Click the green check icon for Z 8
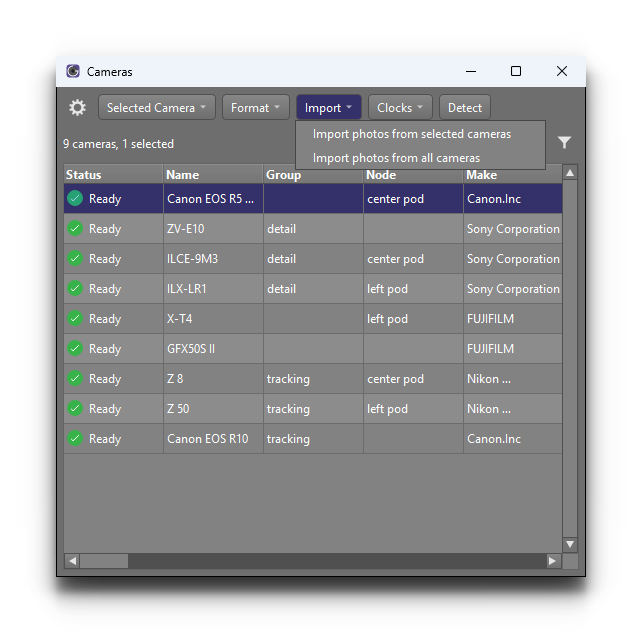The height and width of the screenshot is (633, 642). pyautogui.click(x=75, y=378)
